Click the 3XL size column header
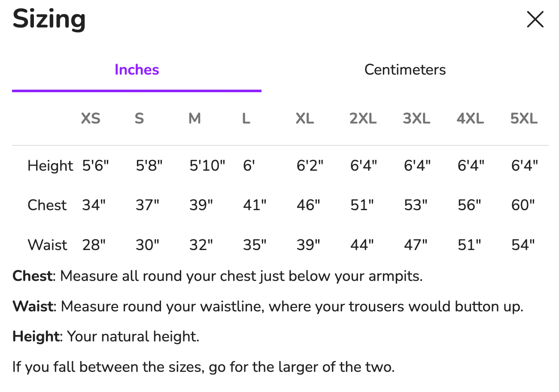This screenshot has height=392, width=559. coord(416,118)
